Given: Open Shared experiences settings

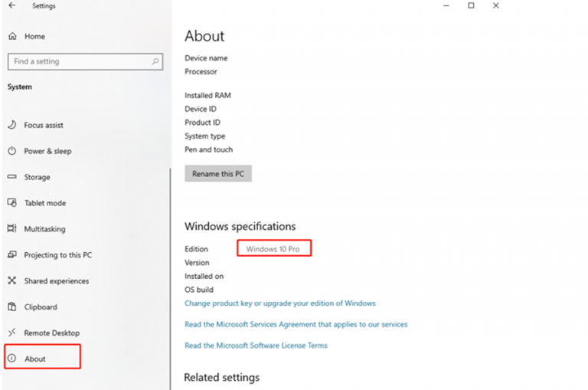Looking at the screenshot, I should pos(56,281).
